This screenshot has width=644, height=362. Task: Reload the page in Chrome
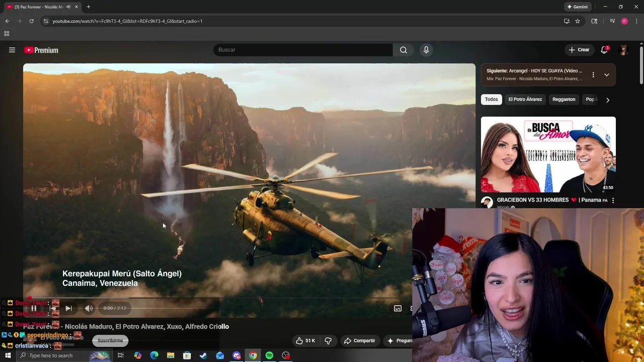pos(31,21)
